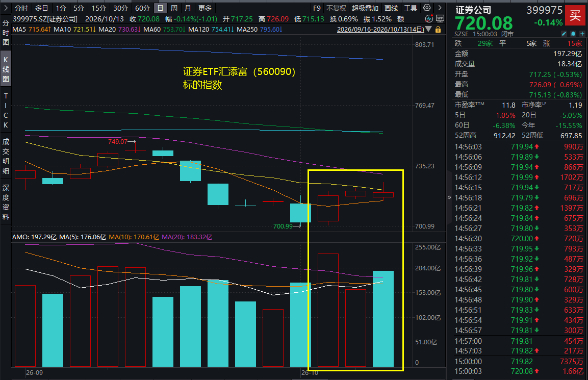
Task: Select the 1分 period
Action: 61,8
